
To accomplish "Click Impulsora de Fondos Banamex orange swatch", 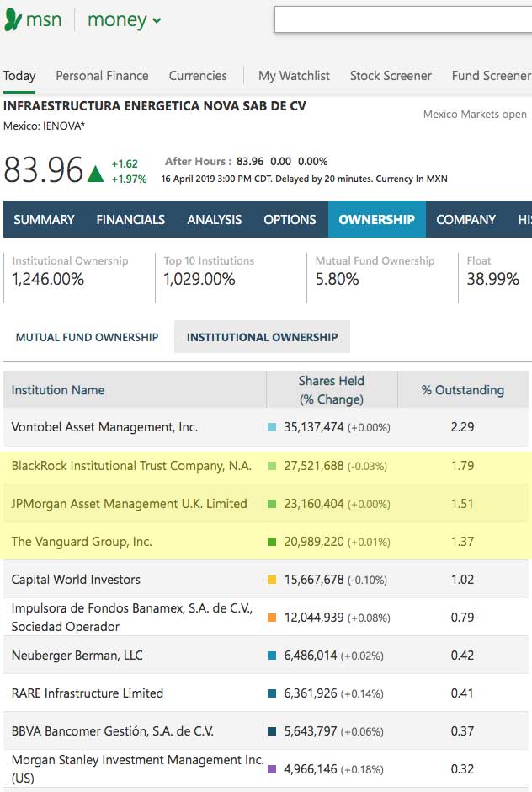I will (x=272, y=618).
